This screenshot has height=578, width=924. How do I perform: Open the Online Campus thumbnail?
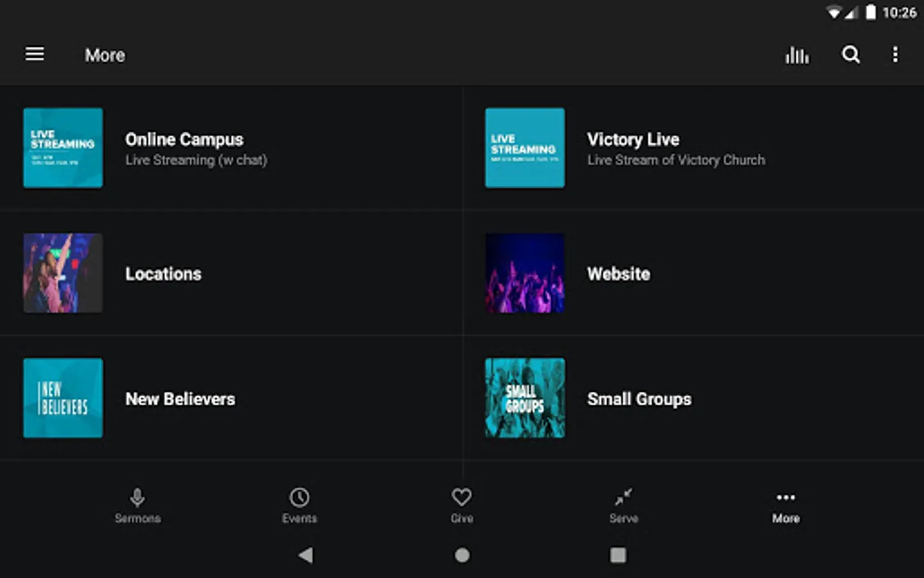(63, 148)
